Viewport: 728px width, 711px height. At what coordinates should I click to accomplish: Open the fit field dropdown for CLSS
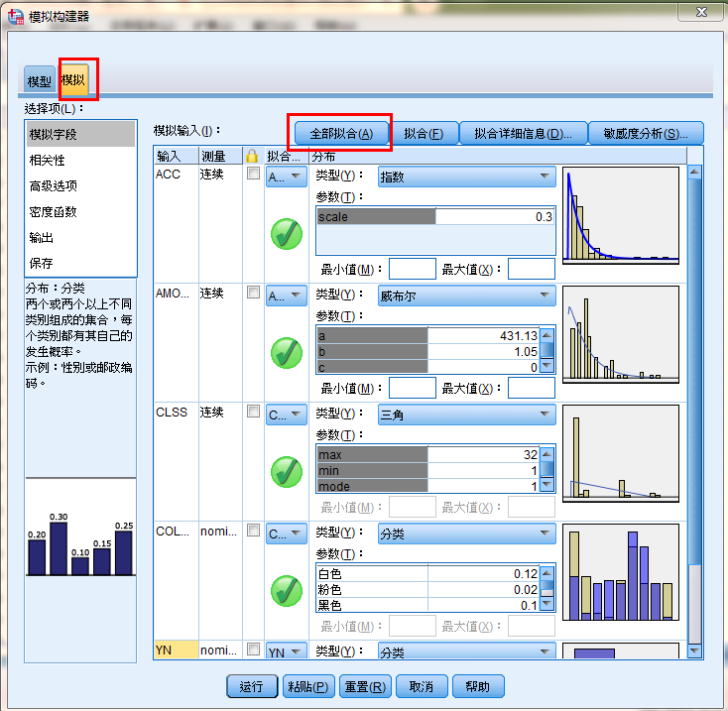tap(287, 415)
